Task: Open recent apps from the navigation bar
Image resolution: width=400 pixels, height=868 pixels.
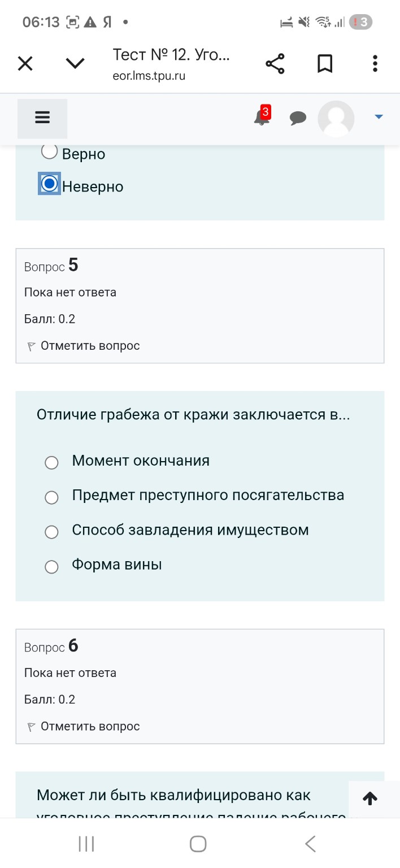Action: click(x=85, y=844)
